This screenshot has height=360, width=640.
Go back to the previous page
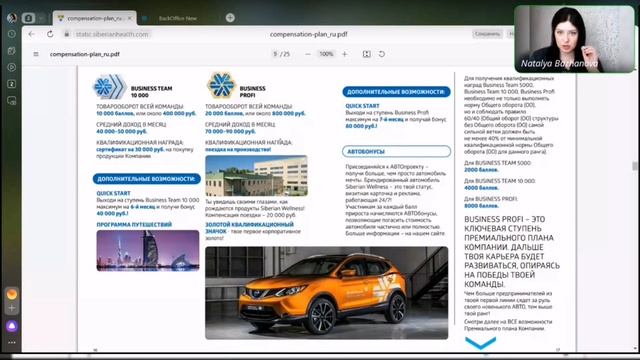pos(32,34)
